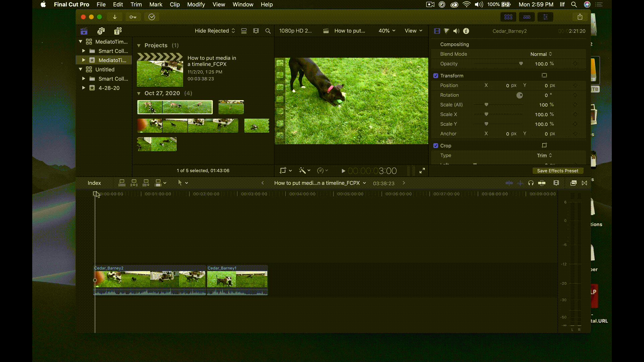Click the timeline Index button
The width and height of the screenshot is (644, 362).
[x=94, y=183]
